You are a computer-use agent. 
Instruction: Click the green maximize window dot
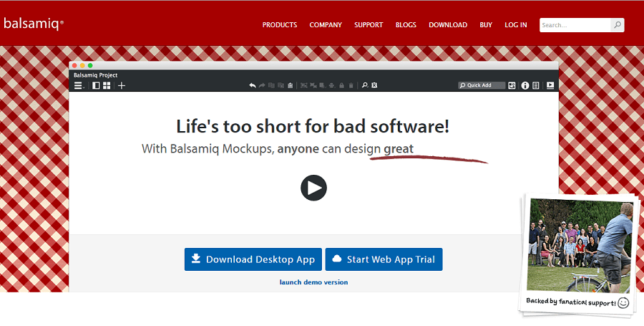click(90, 65)
